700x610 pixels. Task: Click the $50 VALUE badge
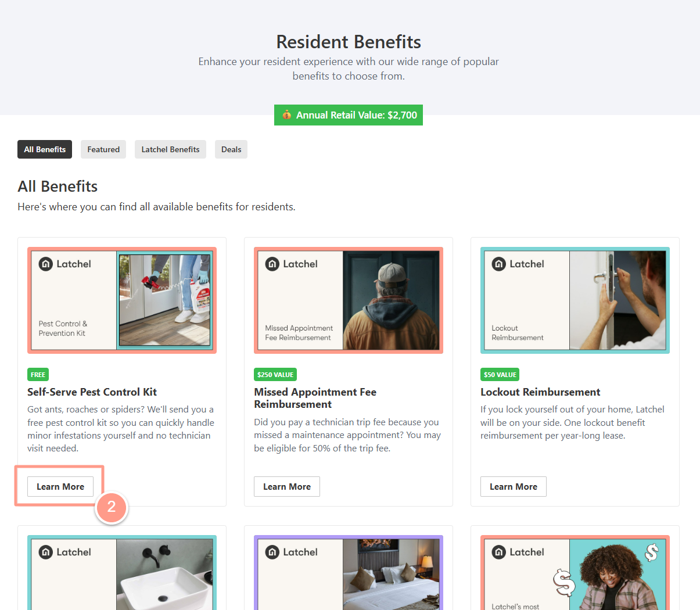pyautogui.click(x=500, y=375)
